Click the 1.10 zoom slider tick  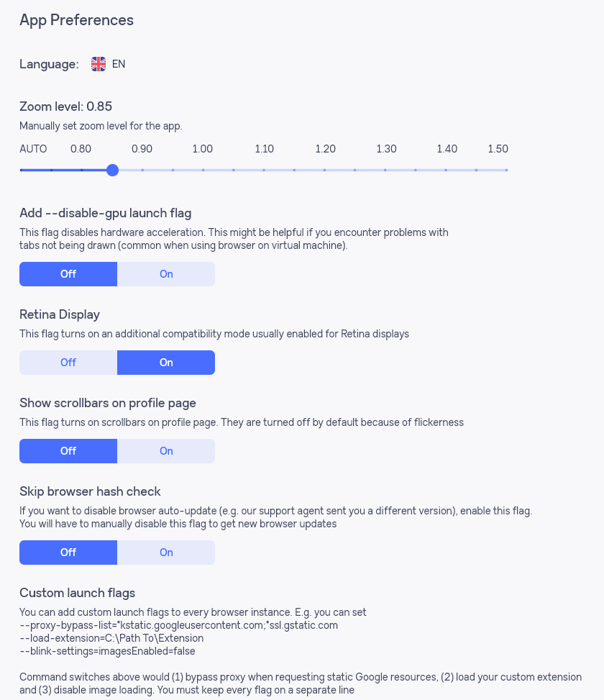pos(264,170)
